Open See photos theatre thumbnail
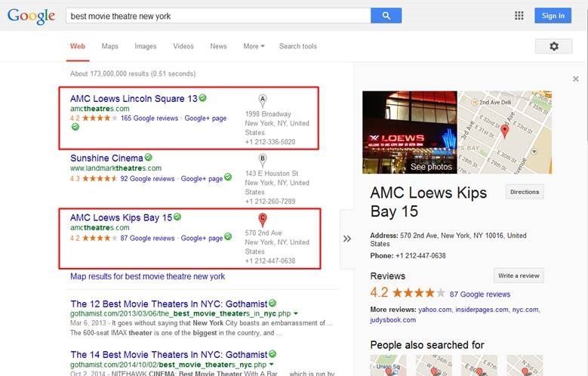The width and height of the screenshot is (588, 376). pyautogui.click(x=410, y=133)
